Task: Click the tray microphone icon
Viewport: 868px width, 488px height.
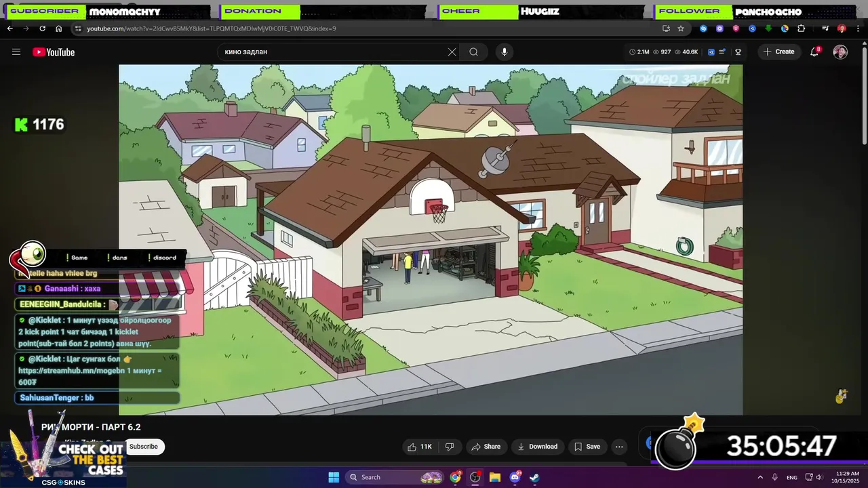Action: pos(775,477)
